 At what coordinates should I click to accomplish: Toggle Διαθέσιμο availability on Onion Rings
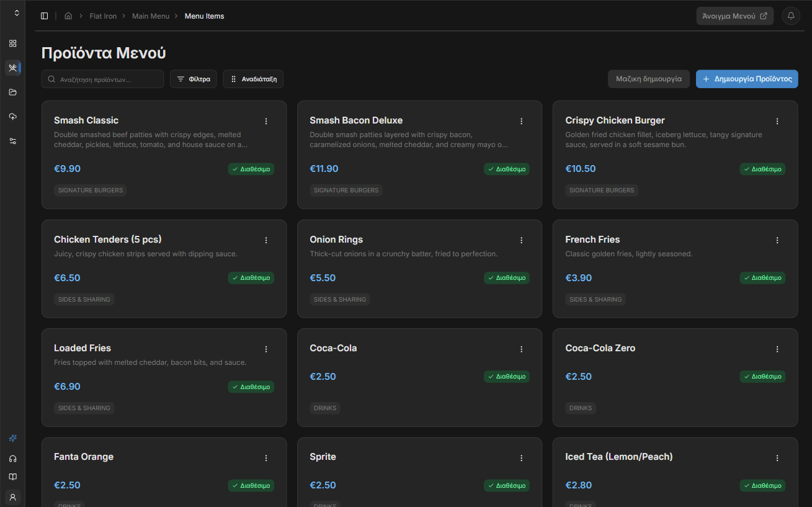(x=507, y=278)
